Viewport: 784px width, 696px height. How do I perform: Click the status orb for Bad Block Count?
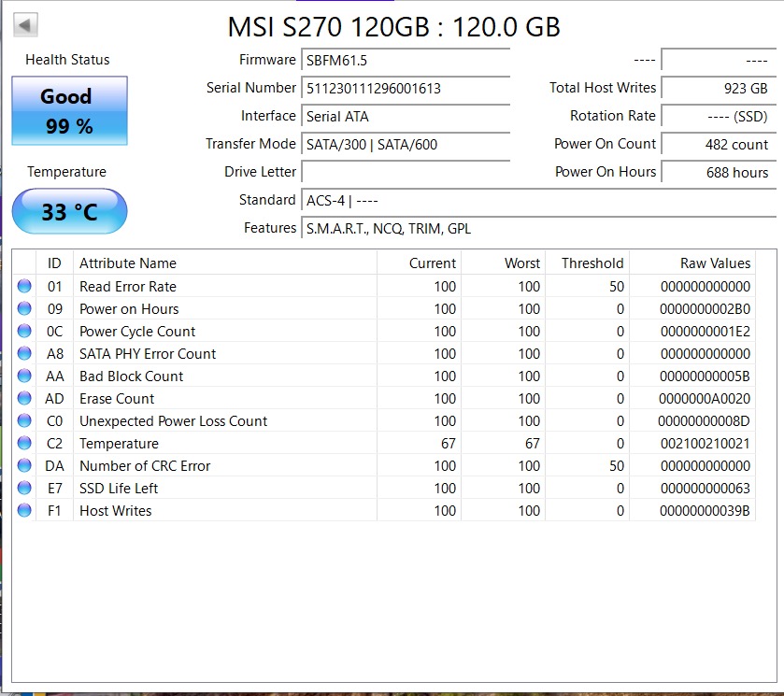click(x=24, y=376)
